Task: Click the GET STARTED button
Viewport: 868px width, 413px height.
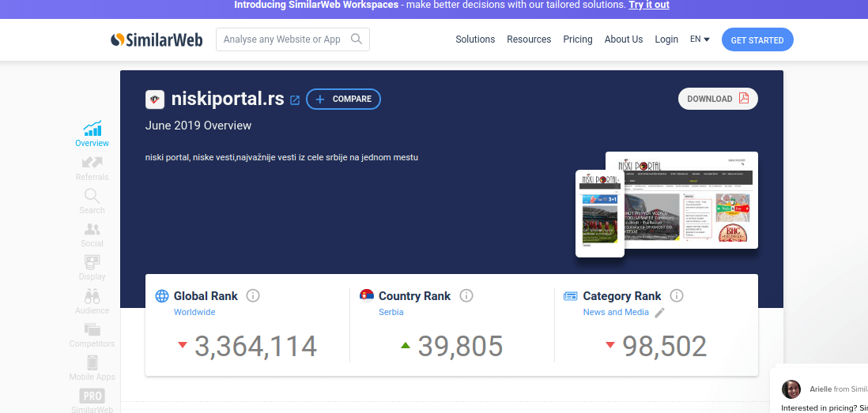Action: [757, 40]
